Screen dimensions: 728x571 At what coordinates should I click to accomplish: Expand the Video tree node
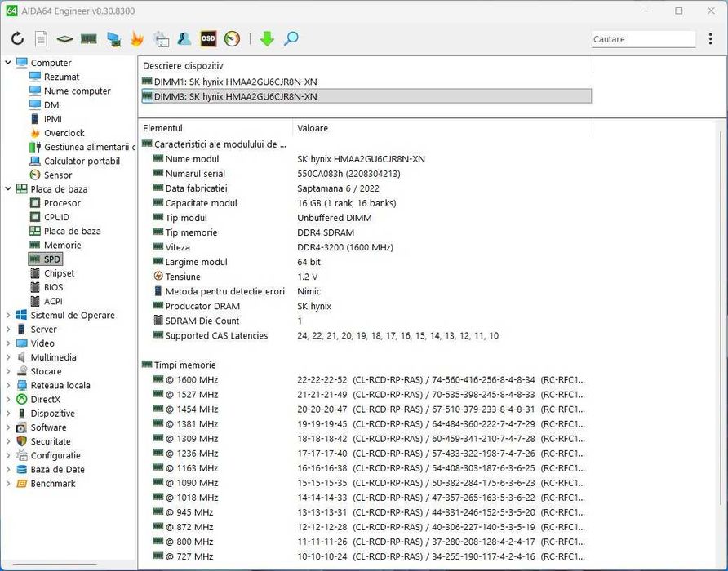[8, 343]
